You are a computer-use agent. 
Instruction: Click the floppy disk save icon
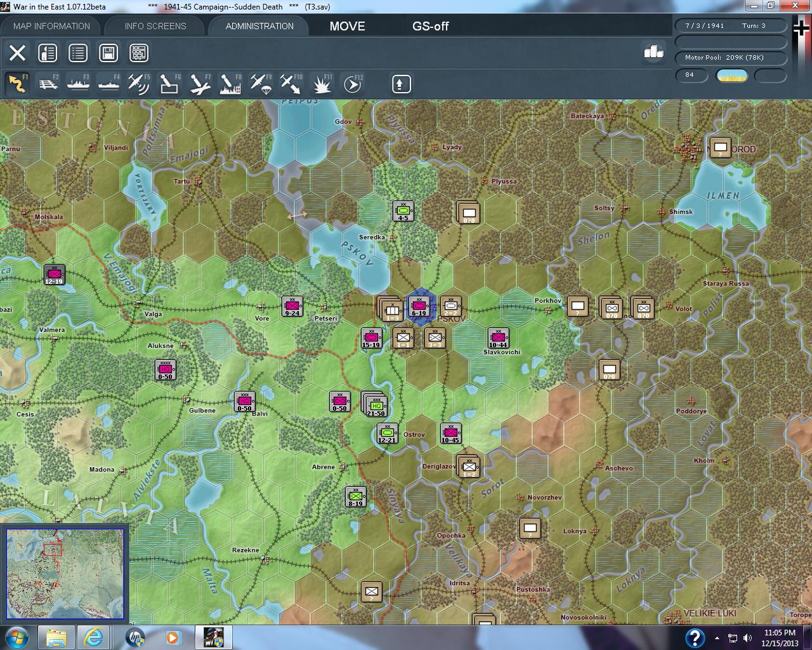[108, 53]
